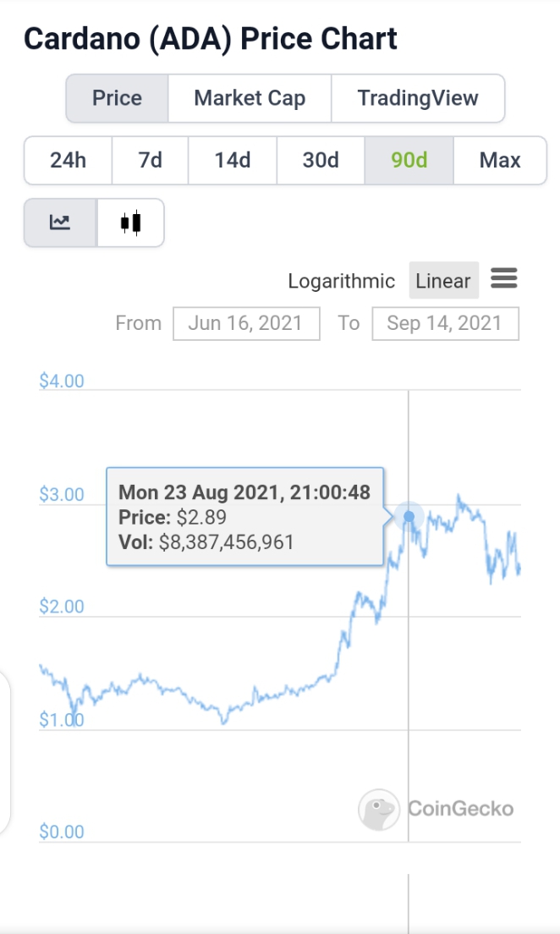Enable Logarithmic chart scale
560x934 pixels.
tap(341, 281)
